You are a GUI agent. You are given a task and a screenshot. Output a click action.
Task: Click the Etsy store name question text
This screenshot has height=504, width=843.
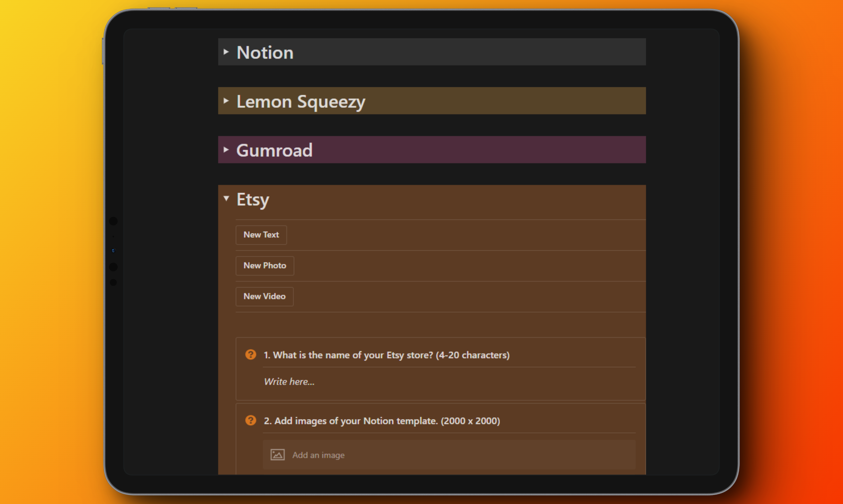[x=387, y=355]
